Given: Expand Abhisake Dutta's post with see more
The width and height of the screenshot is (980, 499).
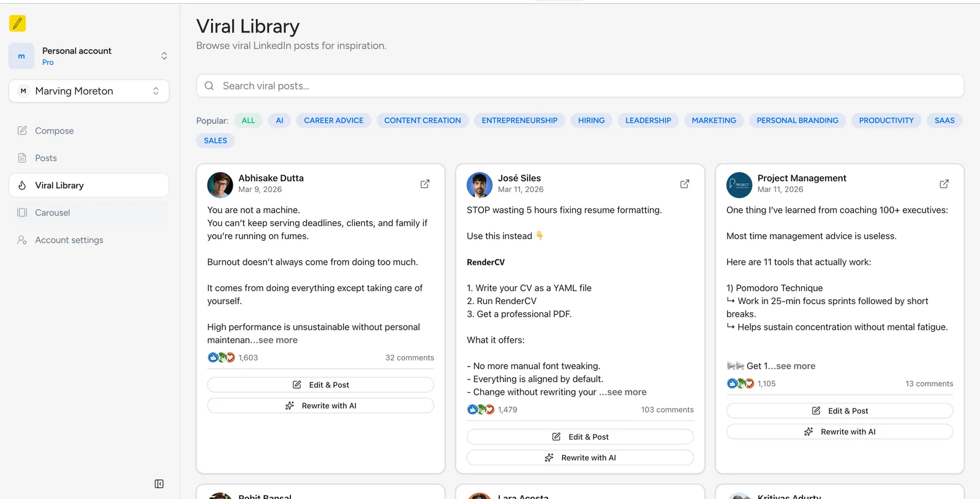Looking at the screenshot, I should click(x=277, y=340).
